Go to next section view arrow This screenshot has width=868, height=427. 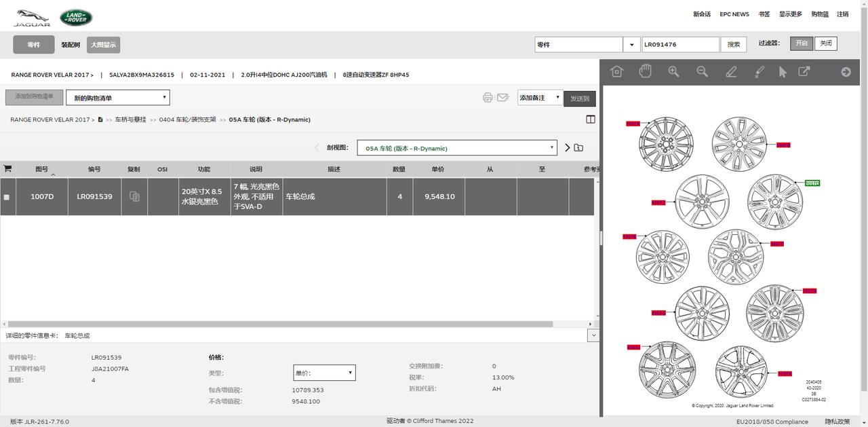(568, 147)
